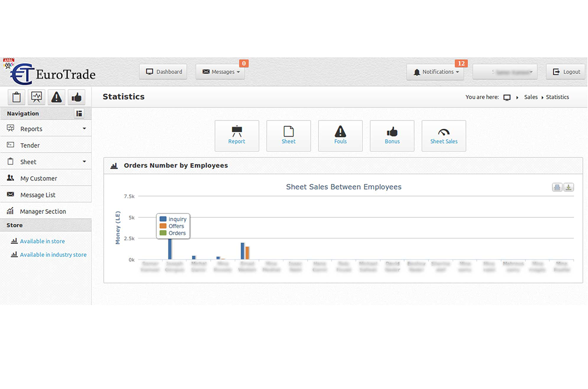The width and height of the screenshot is (588, 389).
Task: Expand the Notifications dropdown
Action: tap(435, 72)
